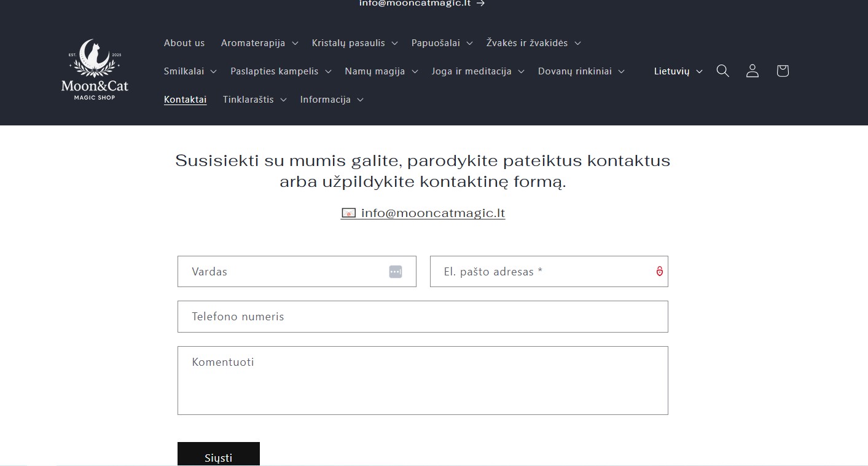Click the red lock icon in email field
The width and height of the screenshot is (868, 466).
[659, 271]
